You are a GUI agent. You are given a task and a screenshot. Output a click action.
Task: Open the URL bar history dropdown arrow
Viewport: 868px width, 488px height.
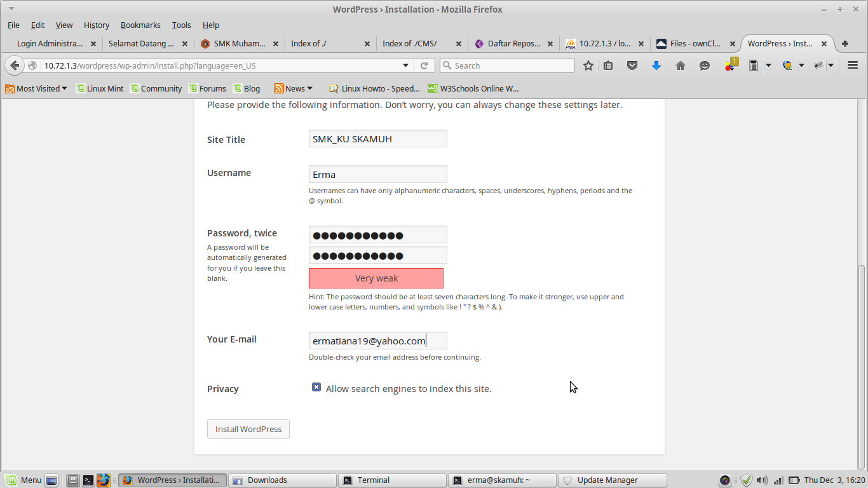pos(406,65)
